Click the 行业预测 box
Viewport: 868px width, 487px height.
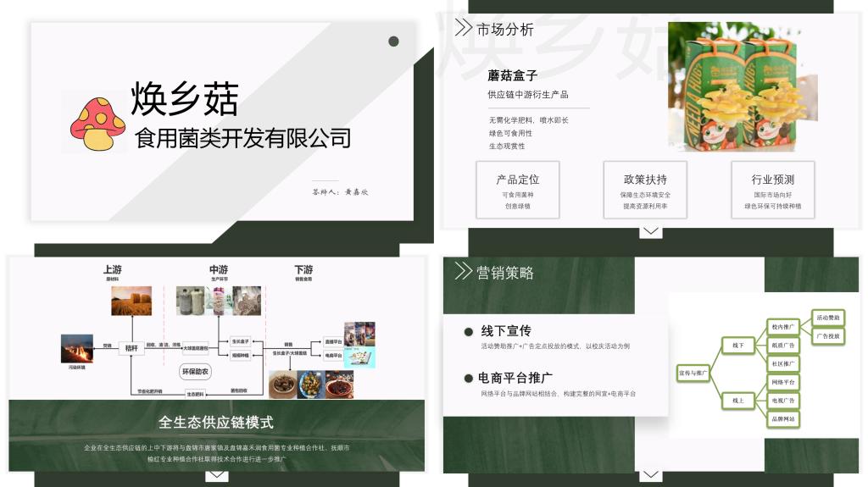(772, 190)
